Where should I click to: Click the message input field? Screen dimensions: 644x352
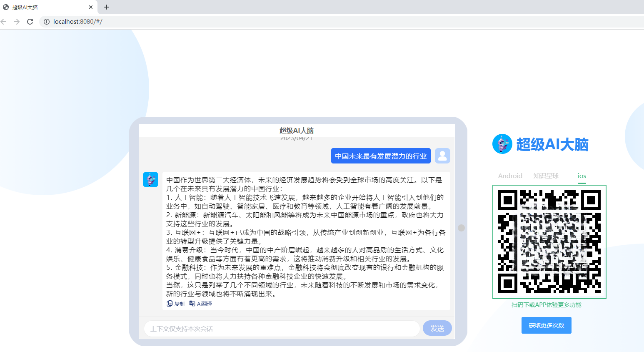click(x=282, y=328)
